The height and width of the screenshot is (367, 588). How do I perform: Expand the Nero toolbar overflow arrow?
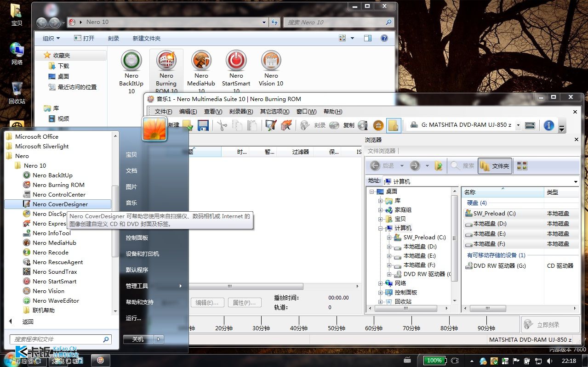pos(561,129)
